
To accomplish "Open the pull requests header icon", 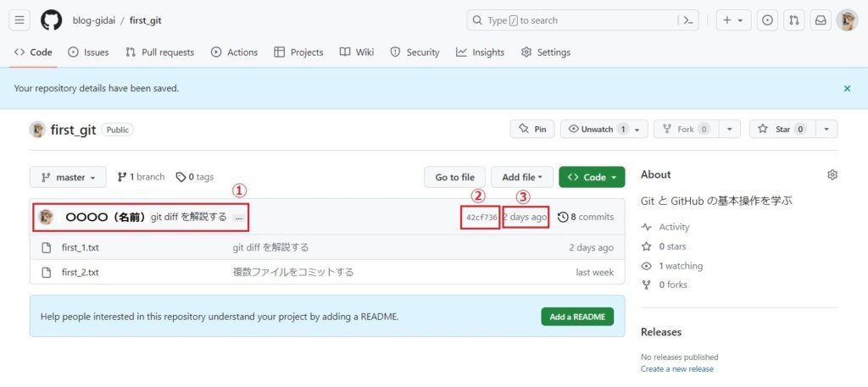I will pos(794,20).
